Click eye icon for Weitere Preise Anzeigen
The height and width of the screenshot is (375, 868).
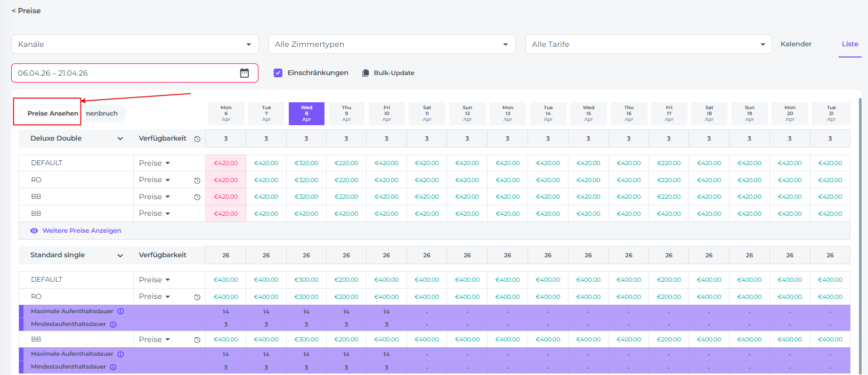(x=34, y=231)
